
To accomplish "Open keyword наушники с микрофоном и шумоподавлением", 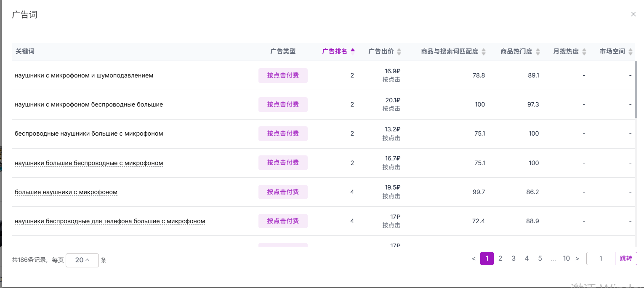I will coord(84,75).
